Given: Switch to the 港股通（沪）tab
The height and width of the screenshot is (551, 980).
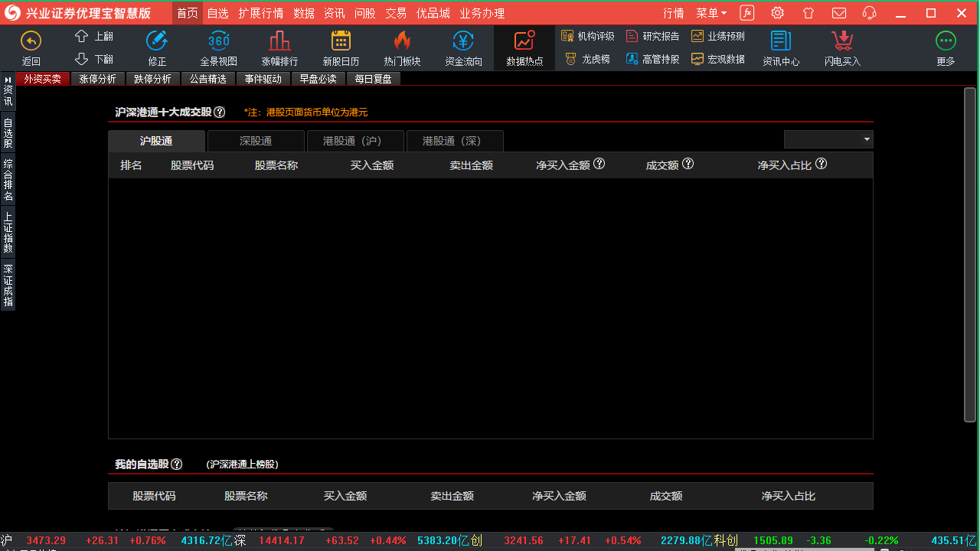Looking at the screenshot, I should pyautogui.click(x=354, y=141).
